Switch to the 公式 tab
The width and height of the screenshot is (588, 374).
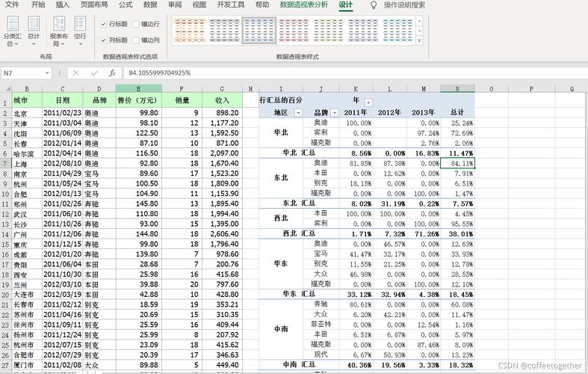click(x=126, y=5)
